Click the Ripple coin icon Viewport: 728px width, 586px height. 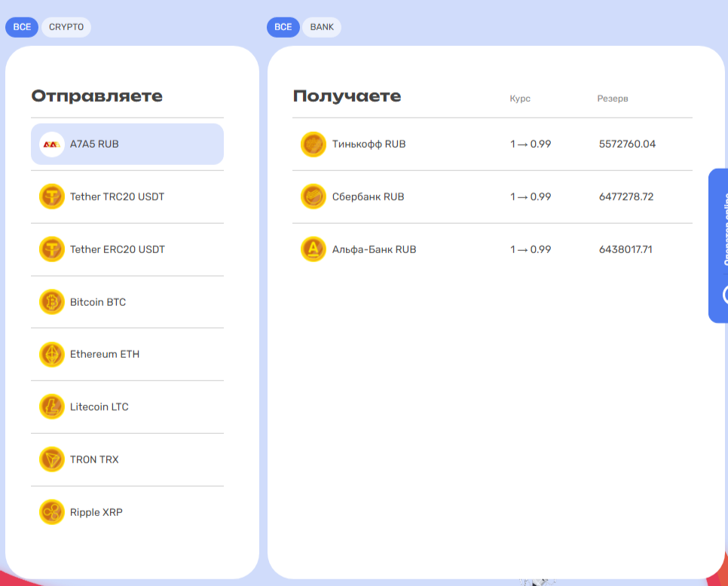pos(51,512)
